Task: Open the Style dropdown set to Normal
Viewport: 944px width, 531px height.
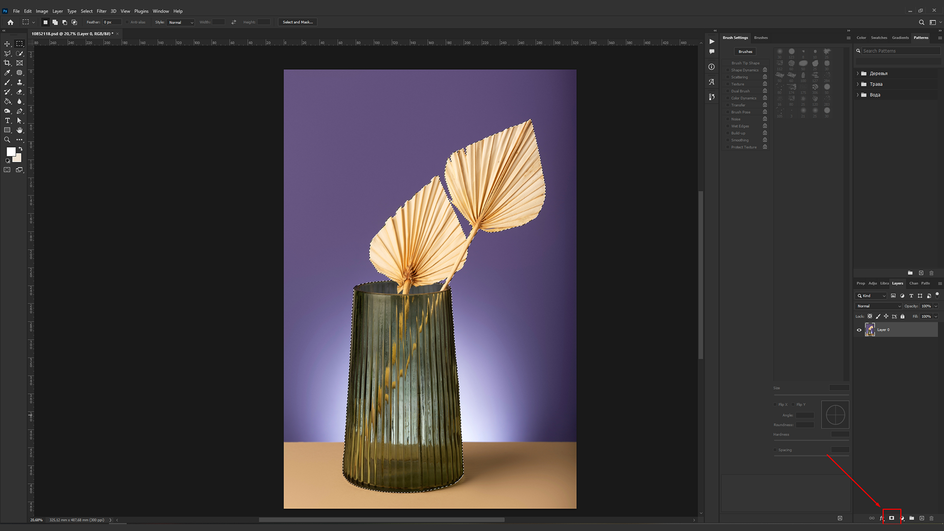Action: [x=181, y=22]
